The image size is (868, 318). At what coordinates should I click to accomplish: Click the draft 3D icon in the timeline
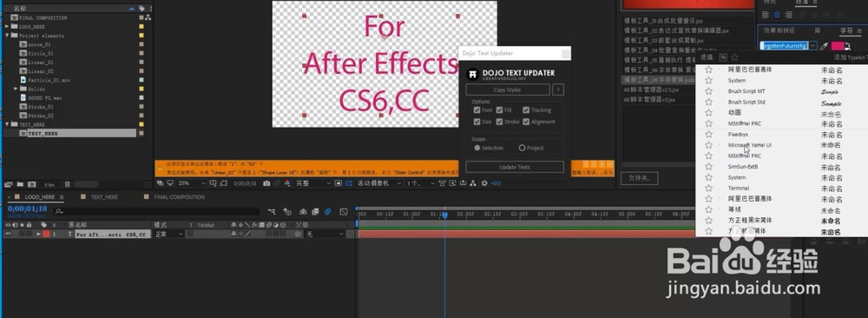[287, 212]
